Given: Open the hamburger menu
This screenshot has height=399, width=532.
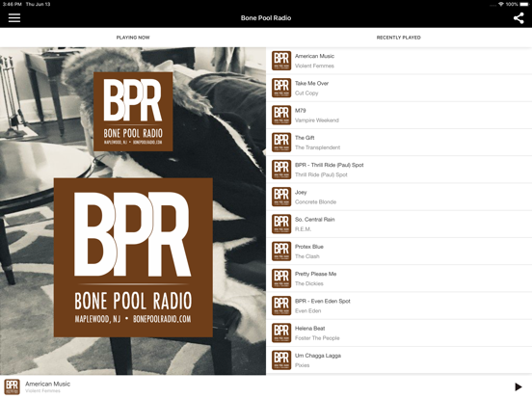Looking at the screenshot, I should pos(14,17).
